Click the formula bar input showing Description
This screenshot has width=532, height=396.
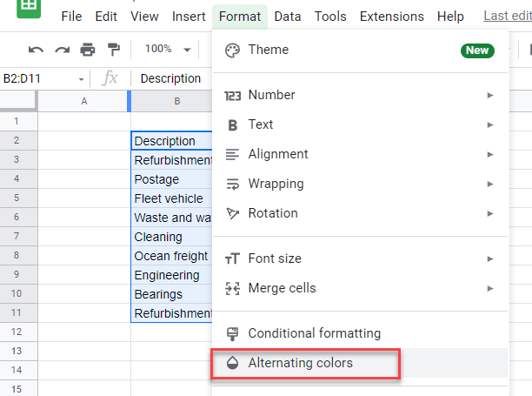(x=170, y=78)
